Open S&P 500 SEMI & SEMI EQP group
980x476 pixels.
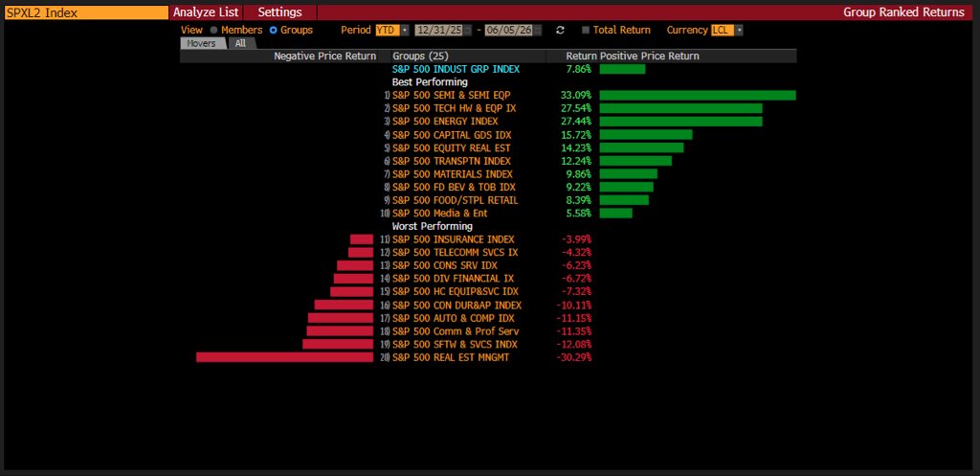click(x=452, y=95)
